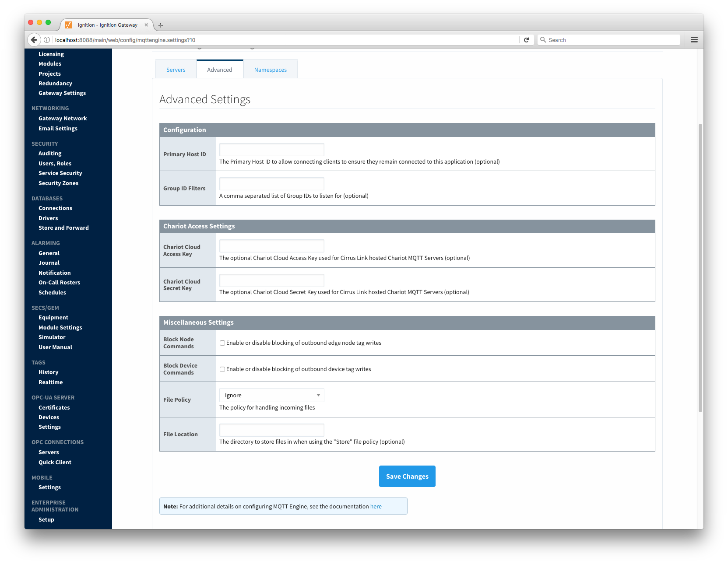Select the Advanced tab
The image size is (728, 564).
220,70
